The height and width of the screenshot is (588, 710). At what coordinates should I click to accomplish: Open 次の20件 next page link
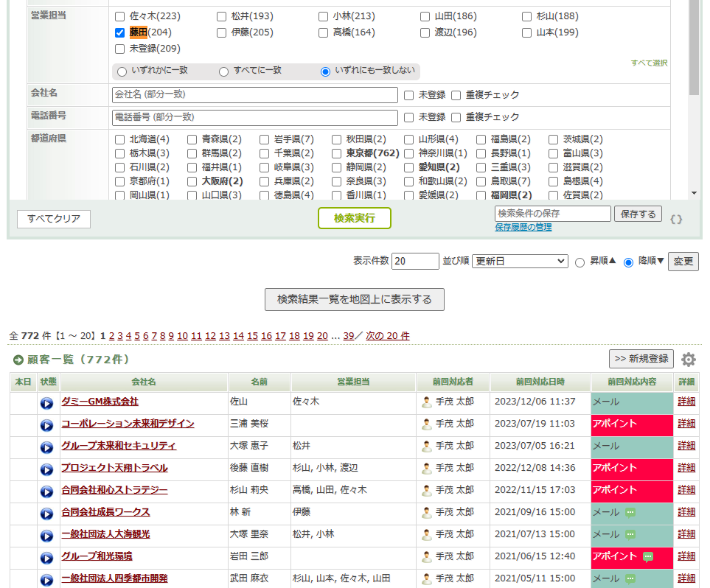tap(388, 336)
